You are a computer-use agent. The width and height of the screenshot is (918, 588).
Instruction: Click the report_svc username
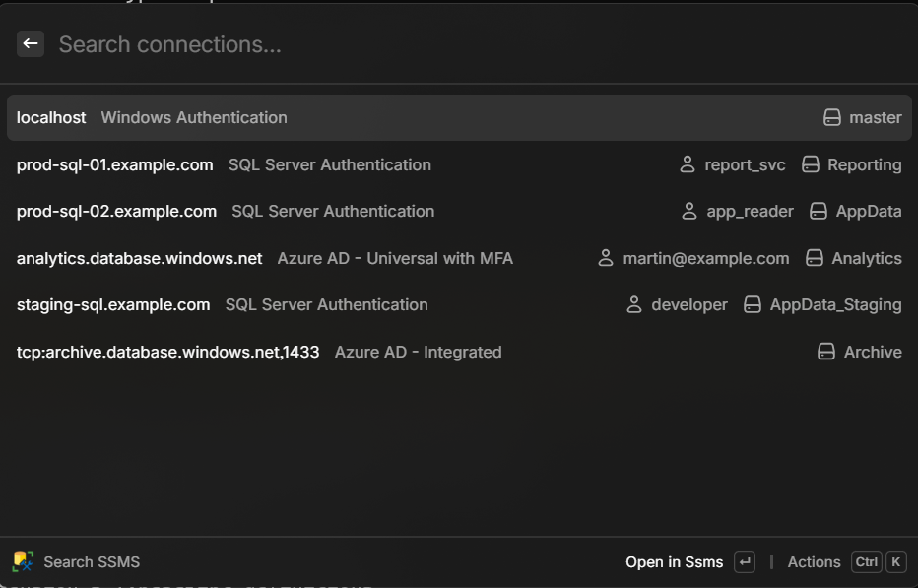(745, 165)
